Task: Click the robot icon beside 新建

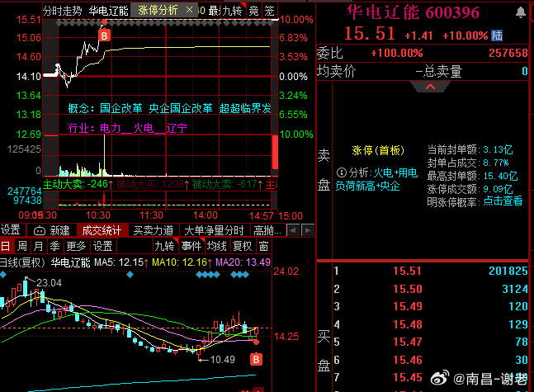Action: [40, 231]
